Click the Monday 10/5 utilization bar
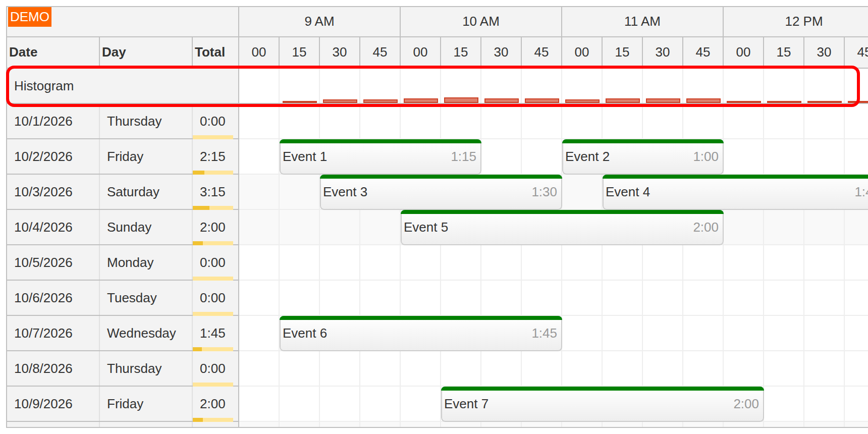Image resolution: width=868 pixels, height=434 pixels. [212, 278]
